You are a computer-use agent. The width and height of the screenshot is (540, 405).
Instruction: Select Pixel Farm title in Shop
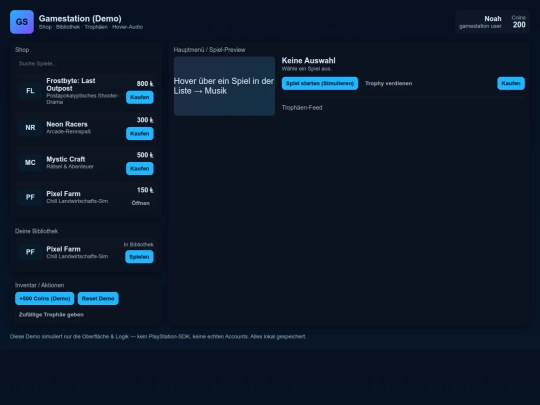click(x=63, y=194)
